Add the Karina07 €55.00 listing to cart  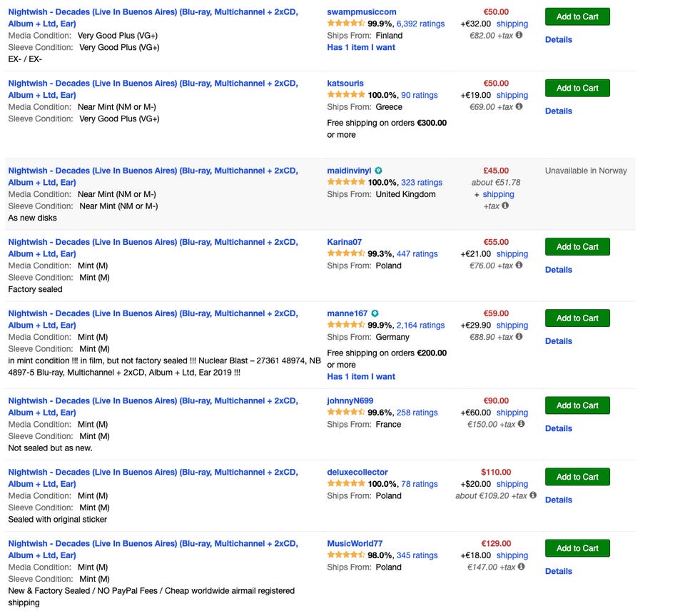tap(577, 247)
